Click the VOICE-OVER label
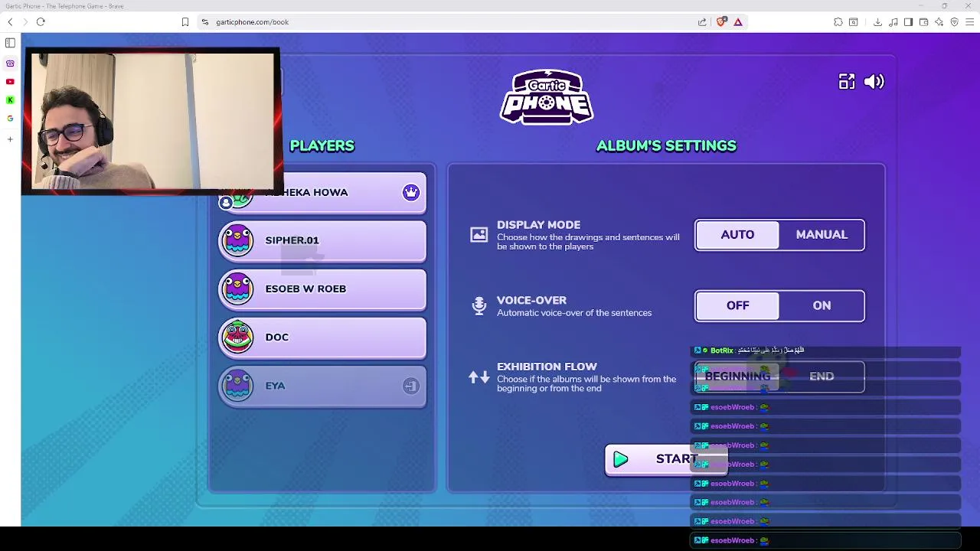980x551 pixels. tap(531, 301)
